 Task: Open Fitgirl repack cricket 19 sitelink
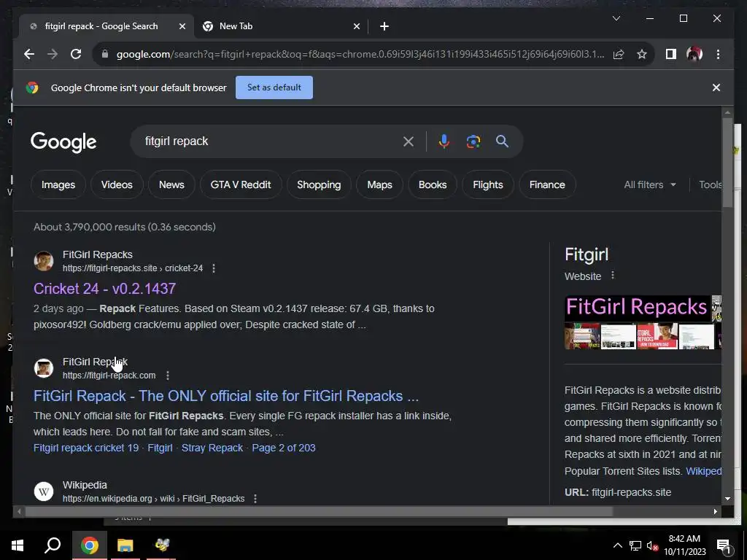coord(86,448)
